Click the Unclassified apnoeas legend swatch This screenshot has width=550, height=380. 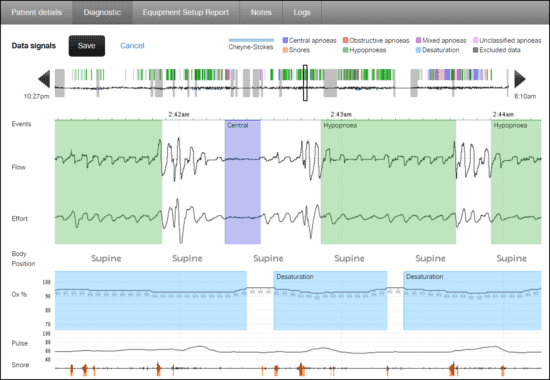coord(476,40)
